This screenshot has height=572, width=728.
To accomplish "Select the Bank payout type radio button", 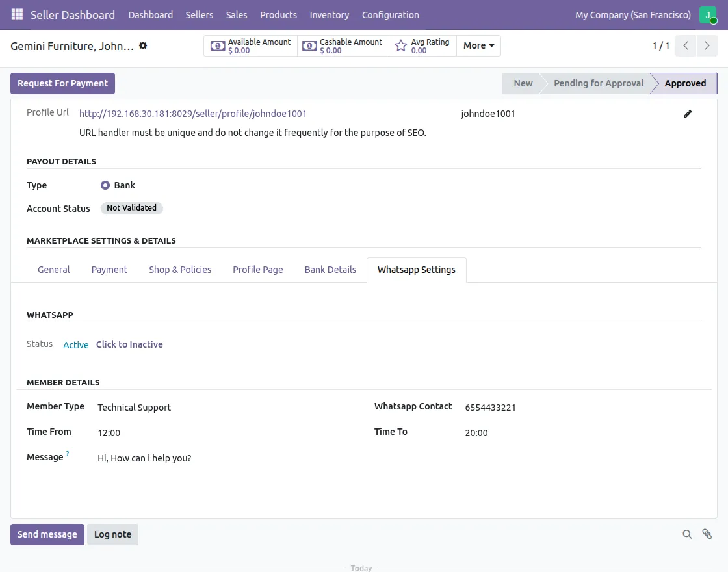I will pyautogui.click(x=105, y=185).
